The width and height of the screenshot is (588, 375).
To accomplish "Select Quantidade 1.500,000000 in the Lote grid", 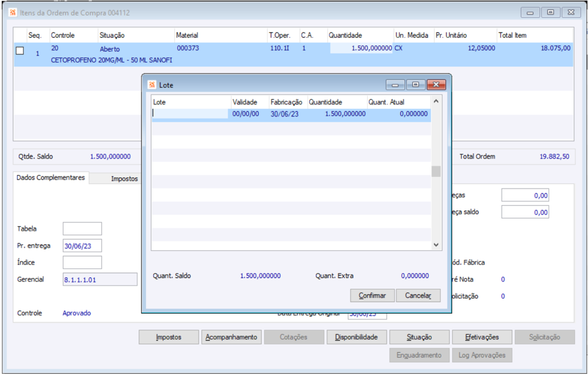I will [x=345, y=114].
